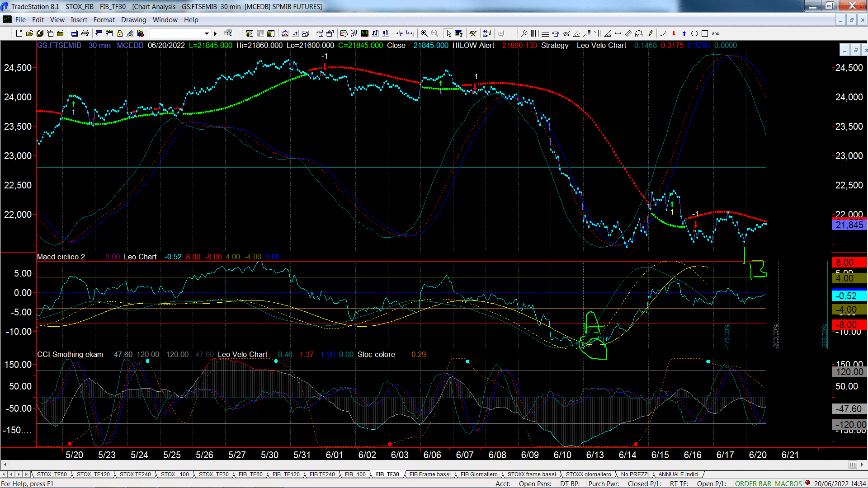Select the arc cycle drawing tool
Screen dimensions: 868x488
(639, 33)
